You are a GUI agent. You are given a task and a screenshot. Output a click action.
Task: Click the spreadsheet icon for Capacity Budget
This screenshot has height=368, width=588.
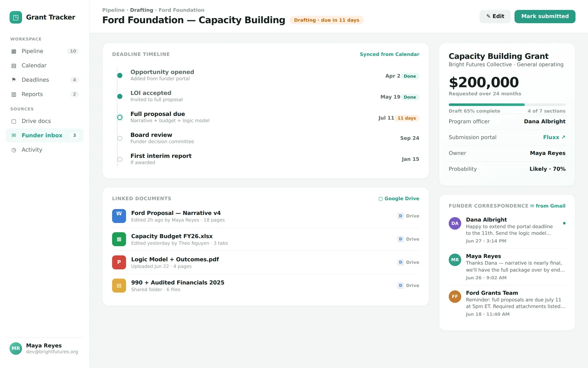click(x=119, y=239)
